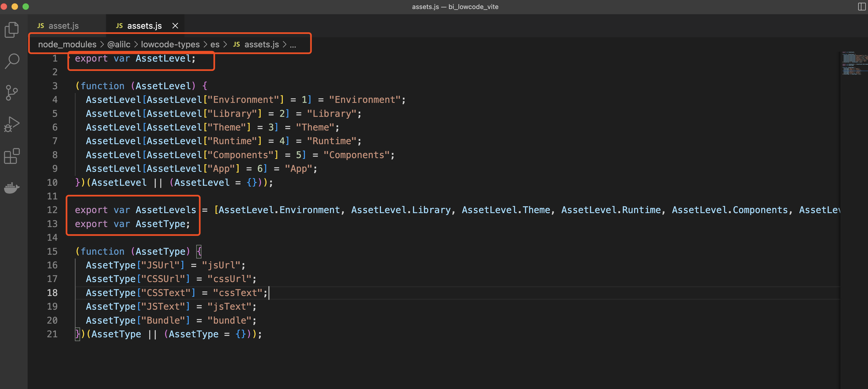This screenshot has height=389, width=868.
Task: Switch to the asset.js tab
Action: [x=63, y=25]
